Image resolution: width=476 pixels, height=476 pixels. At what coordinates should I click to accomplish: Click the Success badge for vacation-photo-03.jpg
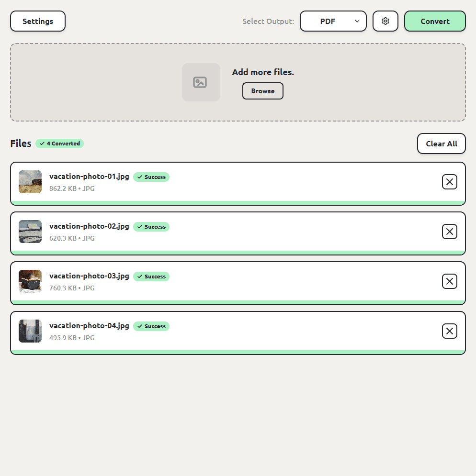coord(151,277)
